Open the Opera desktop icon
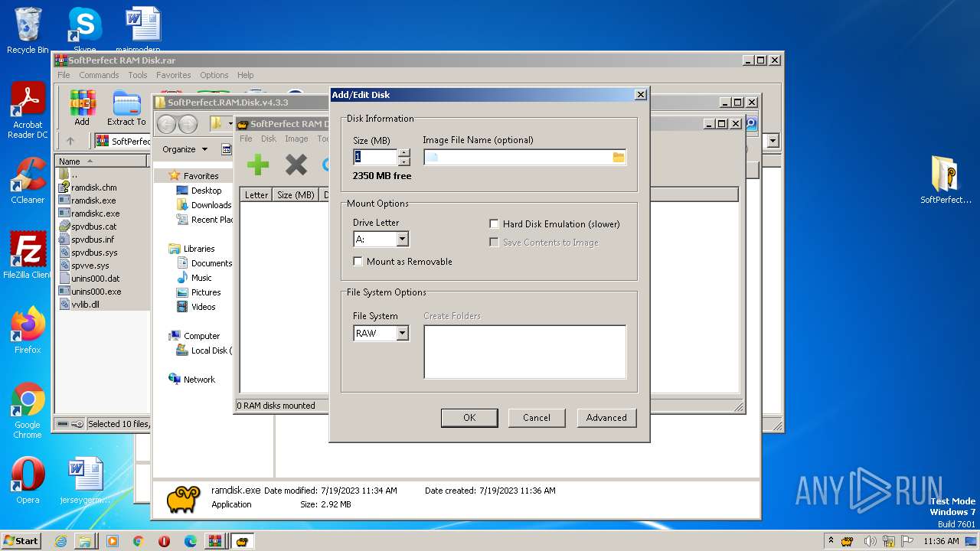Viewport: 980px width, 551px height. click(28, 481)
